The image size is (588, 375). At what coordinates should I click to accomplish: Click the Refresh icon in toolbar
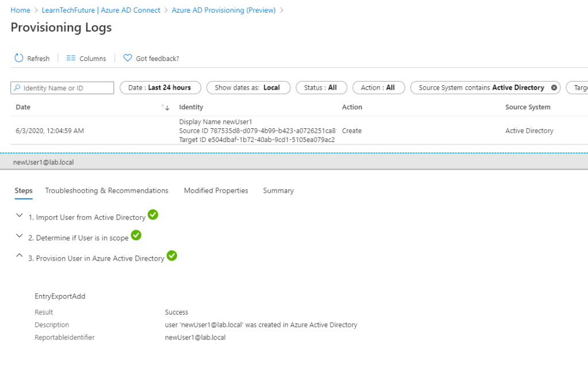(x=18, y=58)
